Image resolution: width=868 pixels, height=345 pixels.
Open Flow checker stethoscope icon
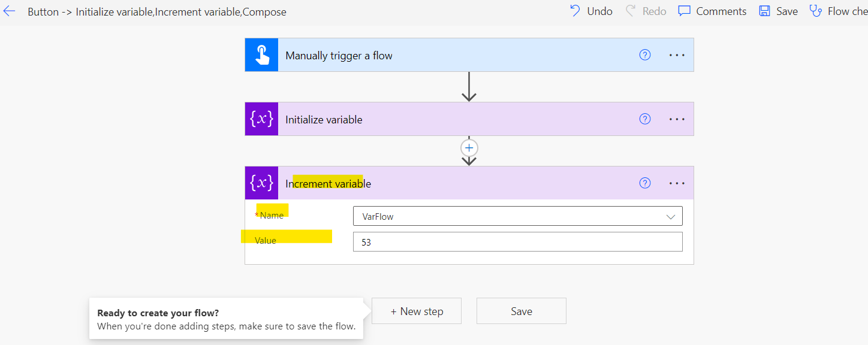tap(815, 11)
